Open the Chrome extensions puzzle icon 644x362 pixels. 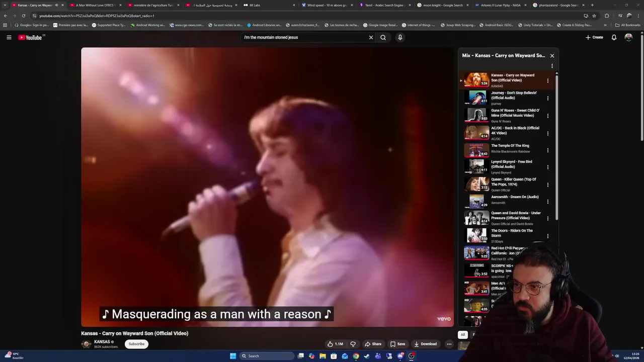[x=607, y=16]
